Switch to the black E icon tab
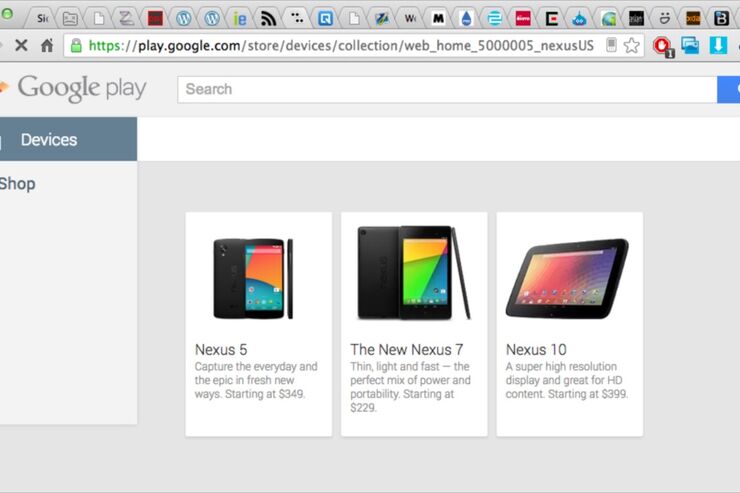 coord(551,18)
